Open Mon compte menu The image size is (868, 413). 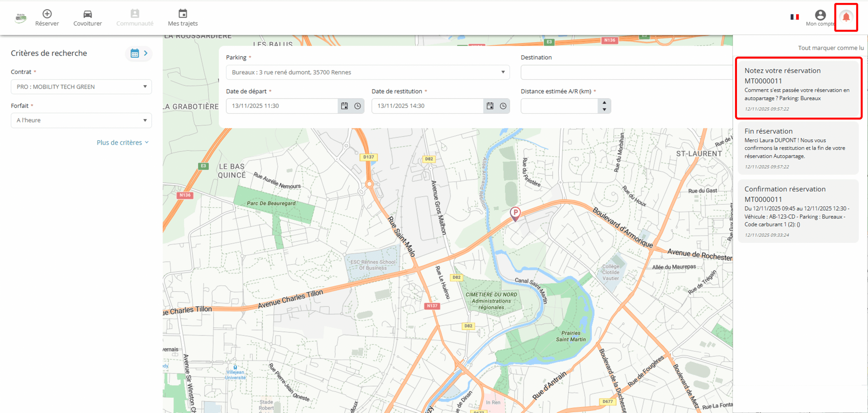point(820,18)
